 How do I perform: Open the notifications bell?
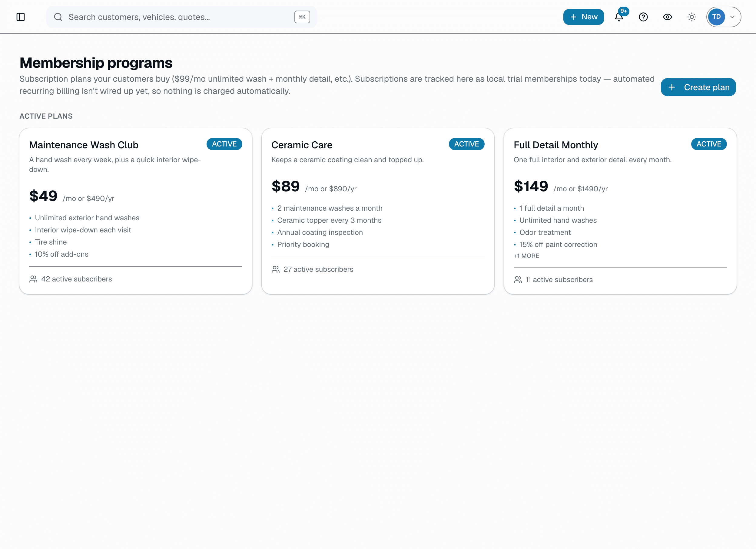[x=619, y=17]
